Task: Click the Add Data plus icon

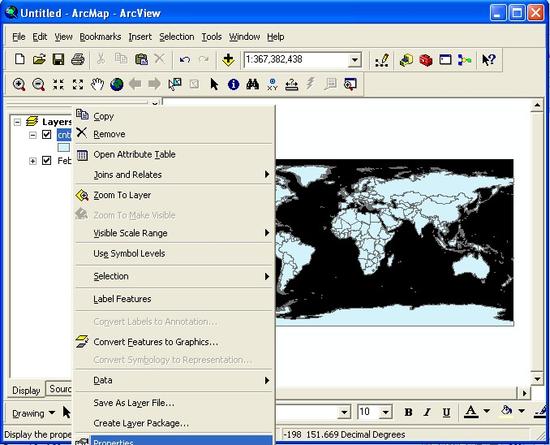Action: pyautogui.click(x=228, y=60)
